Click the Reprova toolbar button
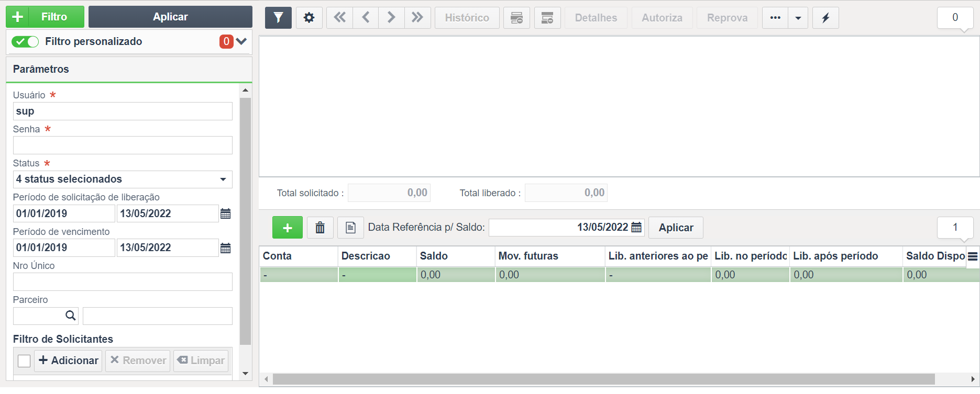Viewport: 980px width, 394px height. click(728, 18)
